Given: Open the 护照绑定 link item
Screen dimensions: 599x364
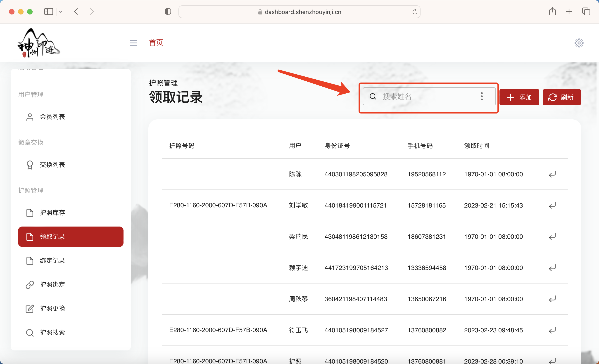Looking at the screenshot, I should pyautogui.click(x=52, y=284).
